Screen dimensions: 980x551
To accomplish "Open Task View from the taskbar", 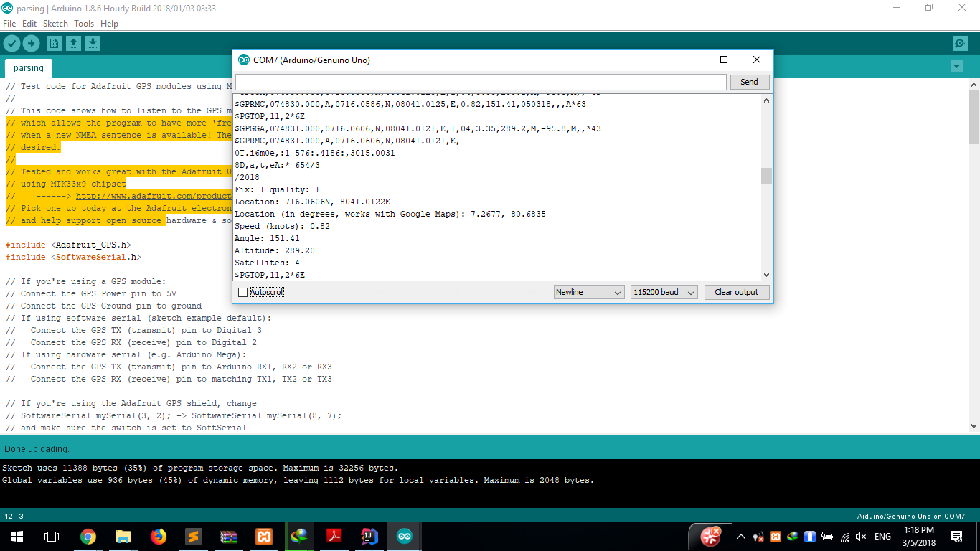I will 52,537.
